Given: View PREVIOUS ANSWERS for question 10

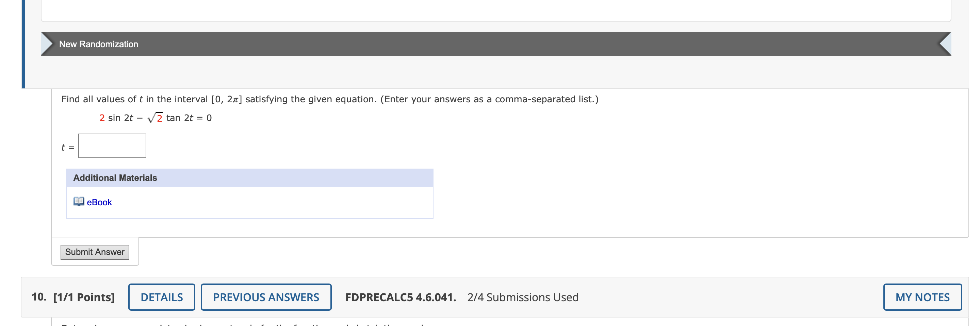Looking at the screenshot, I should (266, 297).
